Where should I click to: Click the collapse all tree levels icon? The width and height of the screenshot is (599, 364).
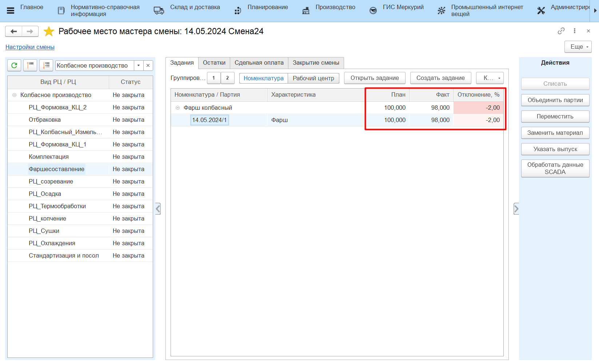[30, 65]
